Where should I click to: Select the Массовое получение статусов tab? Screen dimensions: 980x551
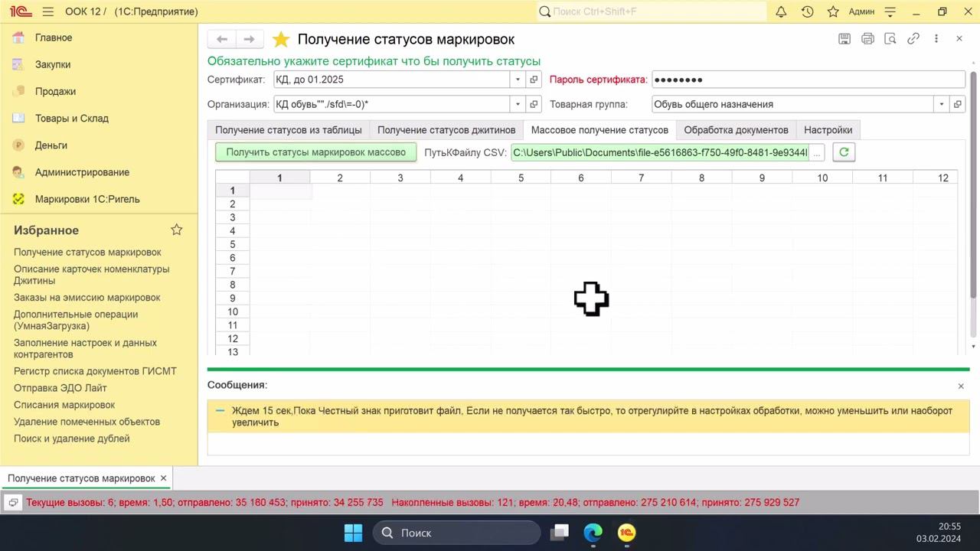coord(599,130)
